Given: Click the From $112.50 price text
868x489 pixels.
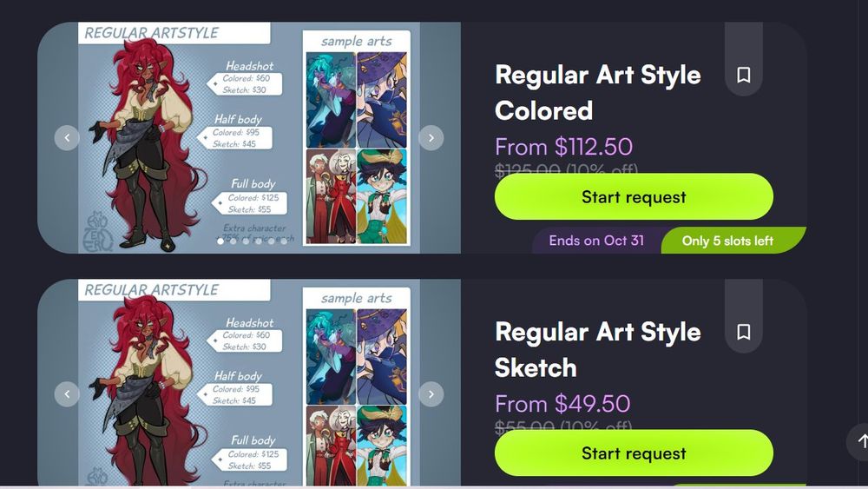Looking at the screenshot, I should pyautogui.click(x=563, y=147).
